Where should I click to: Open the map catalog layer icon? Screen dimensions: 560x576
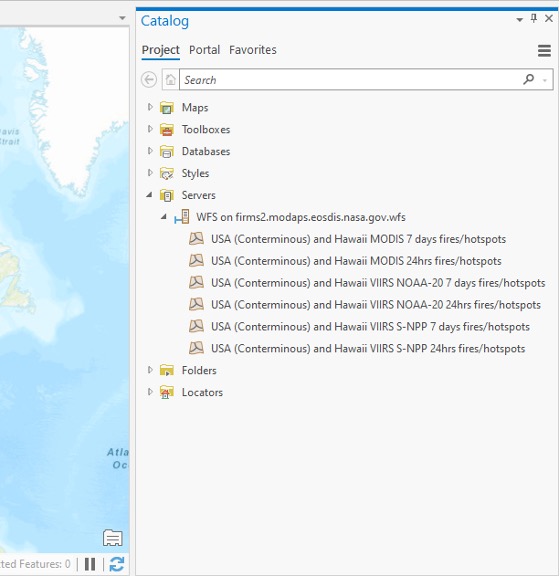click(112, 538)
